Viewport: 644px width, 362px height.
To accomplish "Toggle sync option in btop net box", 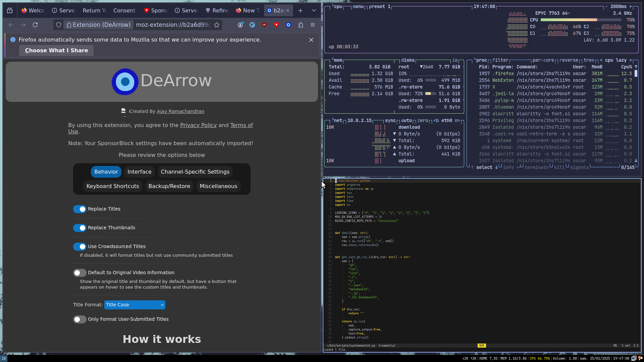I will click(390, 121).
